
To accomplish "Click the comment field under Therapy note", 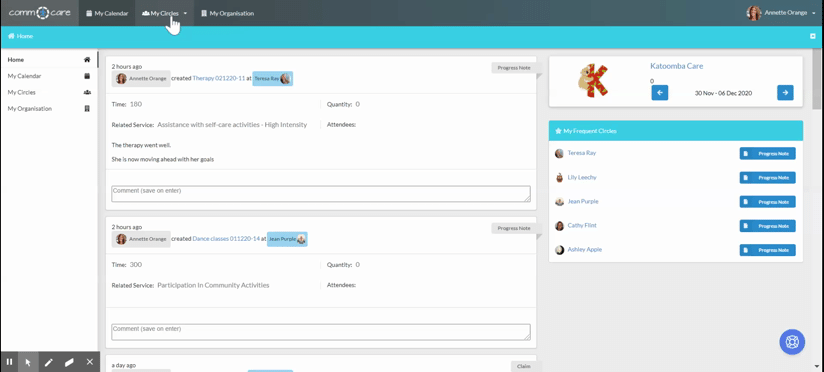I will pyautogui.click(x=321, y=193).
